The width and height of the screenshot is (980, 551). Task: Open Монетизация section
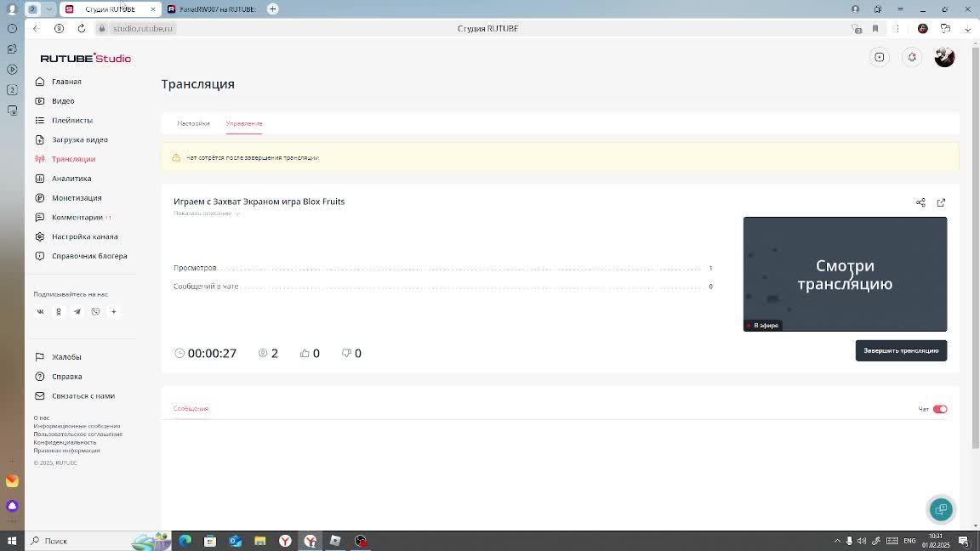77,198
